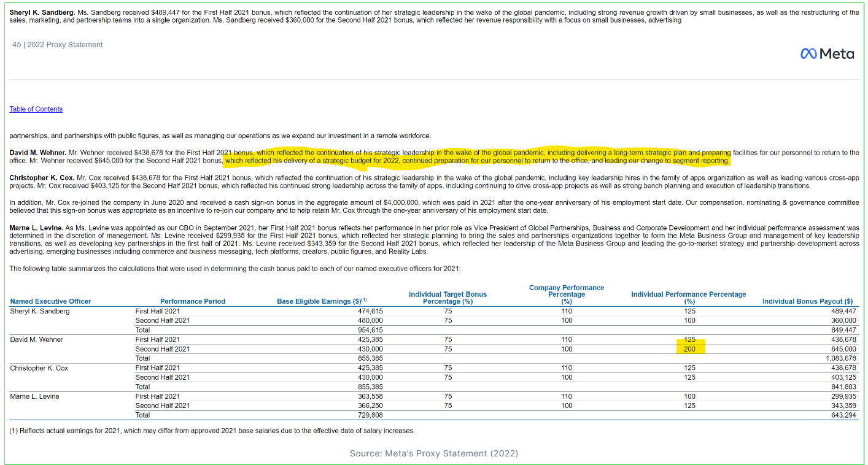Screen dimensions: 868x465
Task: Click the 643,294 total payout cell
Action: tap(843, 415)
